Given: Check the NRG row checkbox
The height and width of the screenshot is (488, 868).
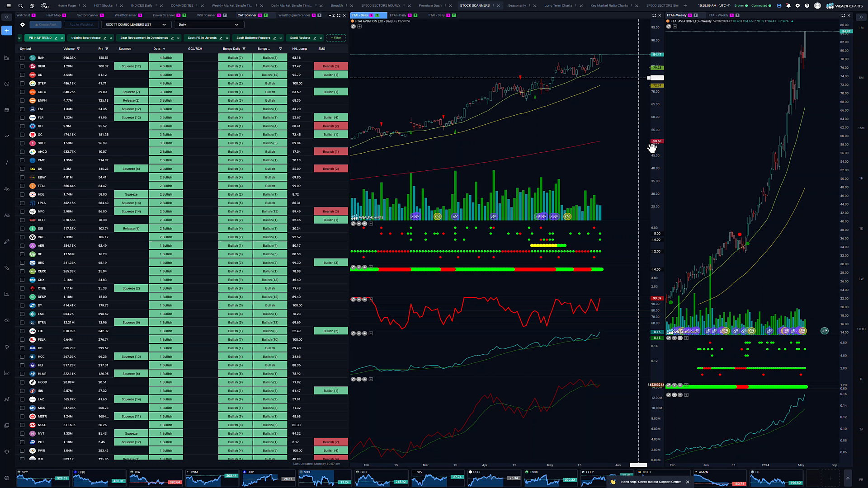Looking at the screenshot, I should point(22,211).
